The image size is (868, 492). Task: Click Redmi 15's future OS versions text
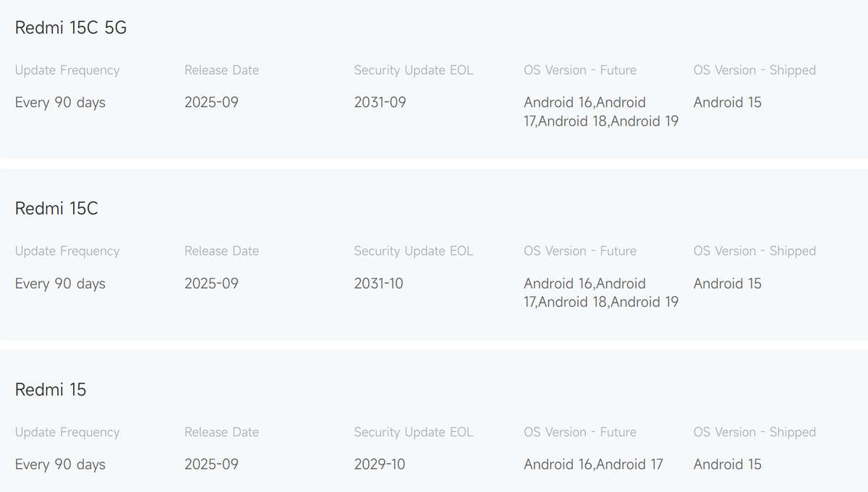tap(593, 465)
